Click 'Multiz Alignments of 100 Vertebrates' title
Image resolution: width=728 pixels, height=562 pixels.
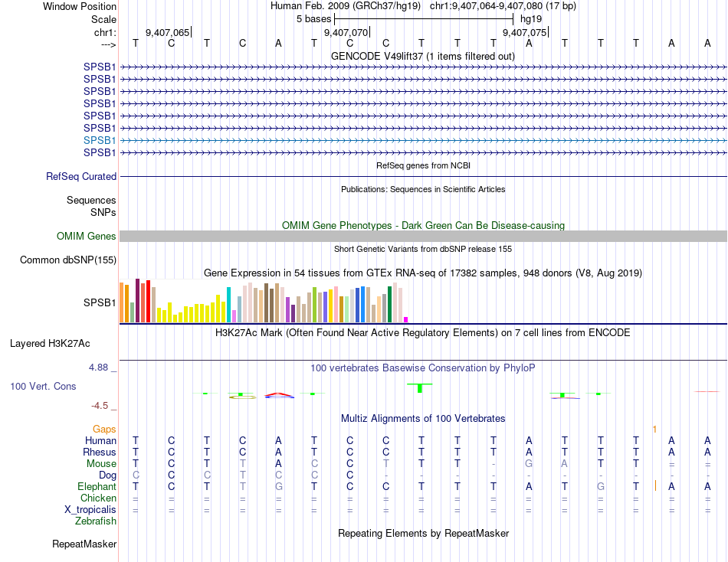[423, 419]
